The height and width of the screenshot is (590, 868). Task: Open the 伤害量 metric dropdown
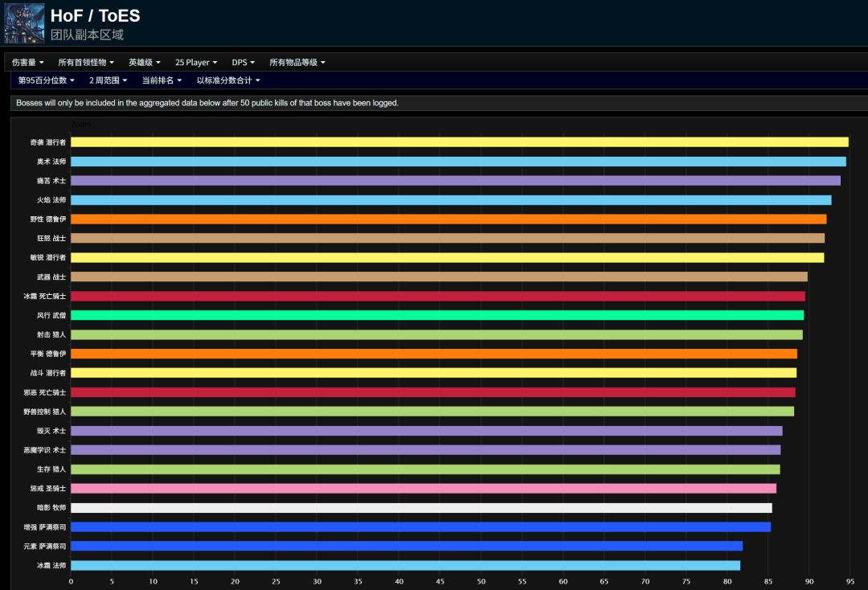pyautogui.click(x=27, y=63)
